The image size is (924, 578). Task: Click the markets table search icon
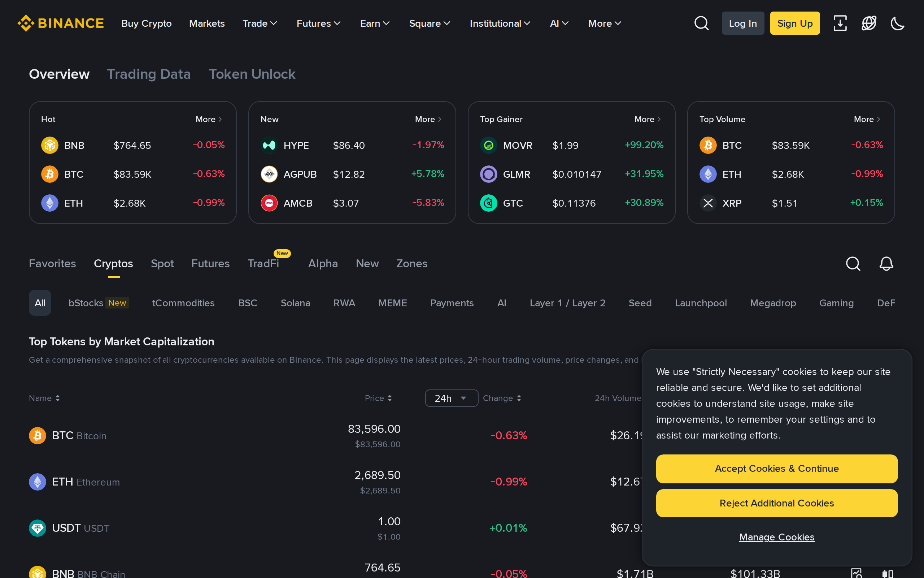[853, 264]
